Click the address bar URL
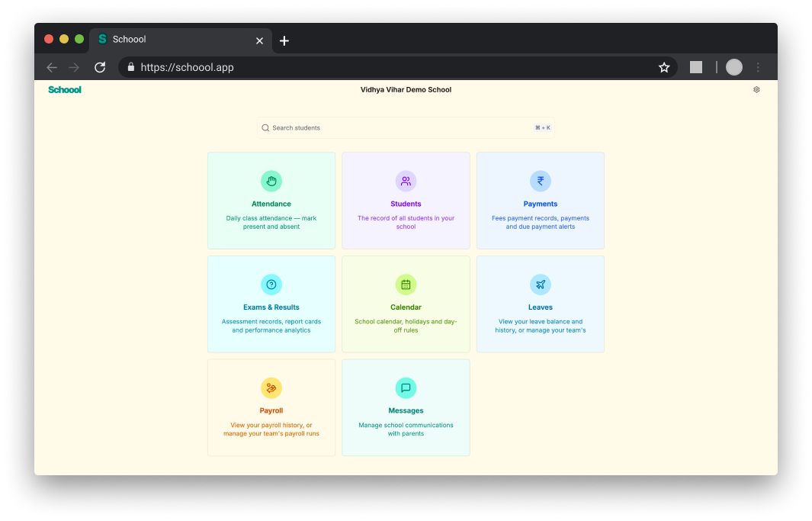This screenshot has width=812, height=521. (187, 67)
